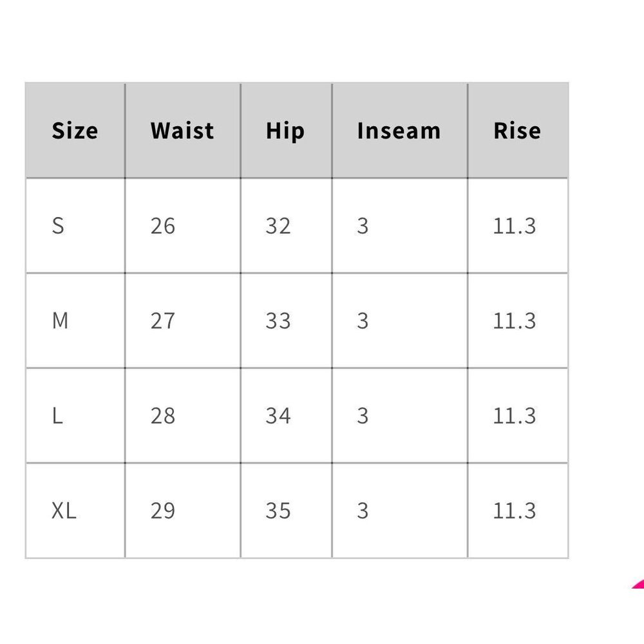Click the hip value 32
The height and width of the screenshot is (644, 644).
[x=278, y=226]
